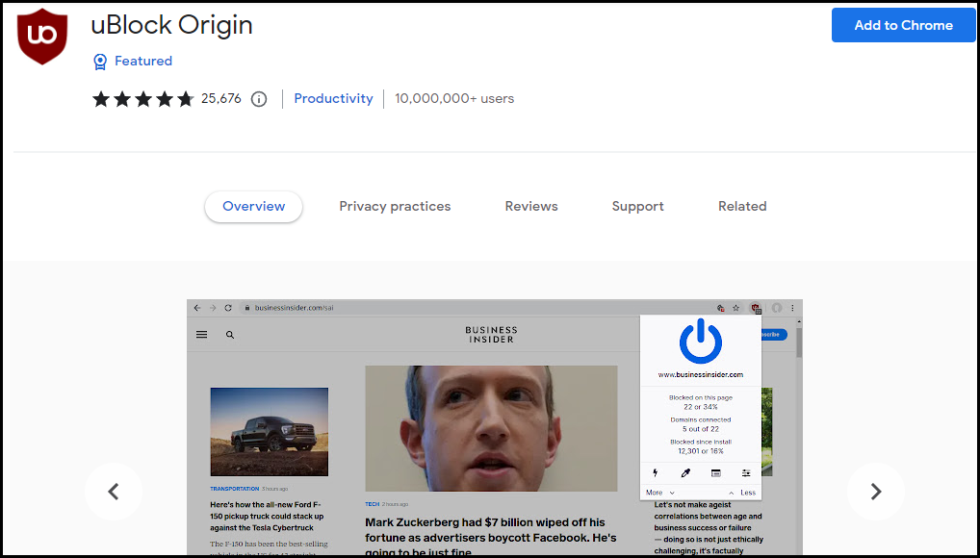Click the TRANSPORTATION category label

tap(234, 489)
